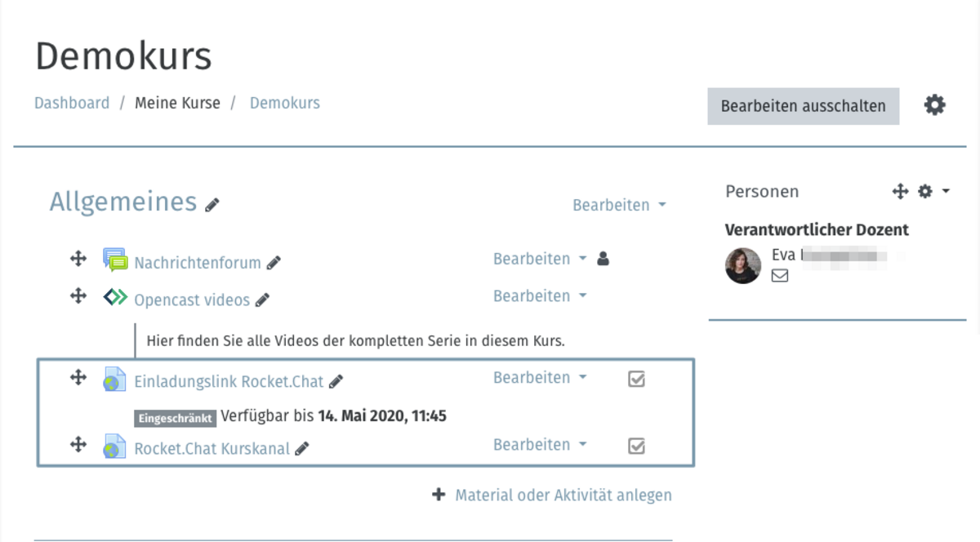The image size is (980, 542).
Task: Go to Dashboard breadcrumb
Action: click(x=72, y=103)
